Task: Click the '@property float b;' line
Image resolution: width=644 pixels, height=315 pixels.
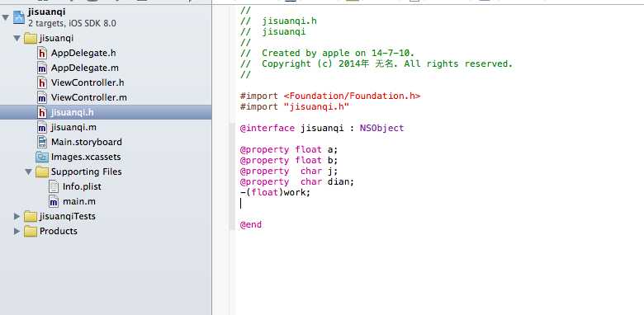Action: [289, 160]
